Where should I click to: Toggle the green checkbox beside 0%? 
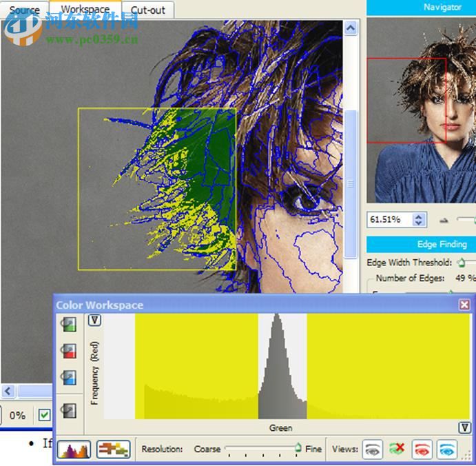[x=44, y=415]
